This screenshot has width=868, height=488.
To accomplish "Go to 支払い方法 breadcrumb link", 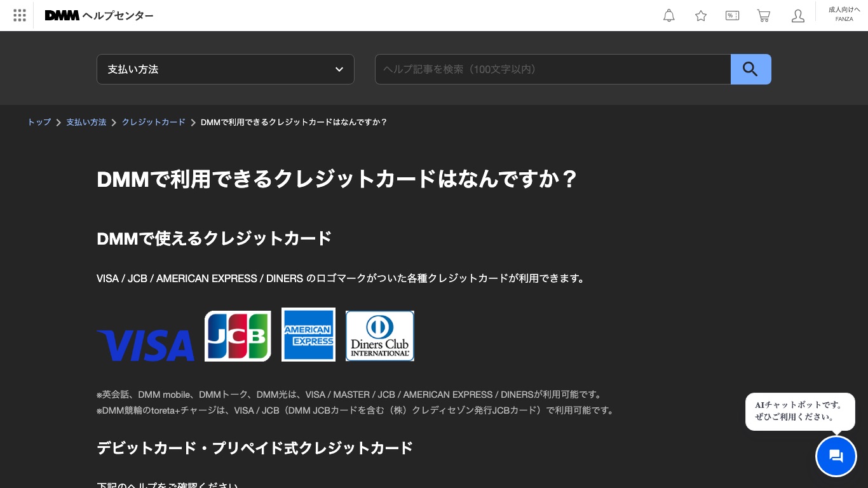I will pos(86,122).
